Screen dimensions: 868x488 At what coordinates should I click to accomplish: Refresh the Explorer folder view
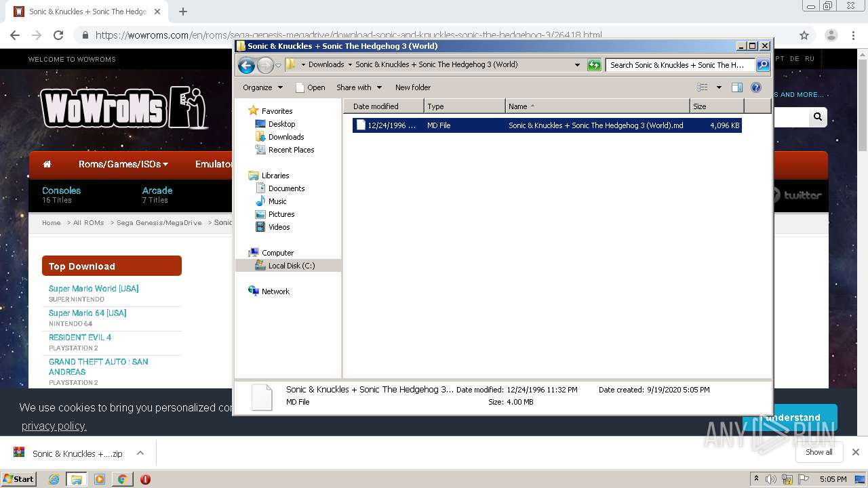[x=594, y=65]
